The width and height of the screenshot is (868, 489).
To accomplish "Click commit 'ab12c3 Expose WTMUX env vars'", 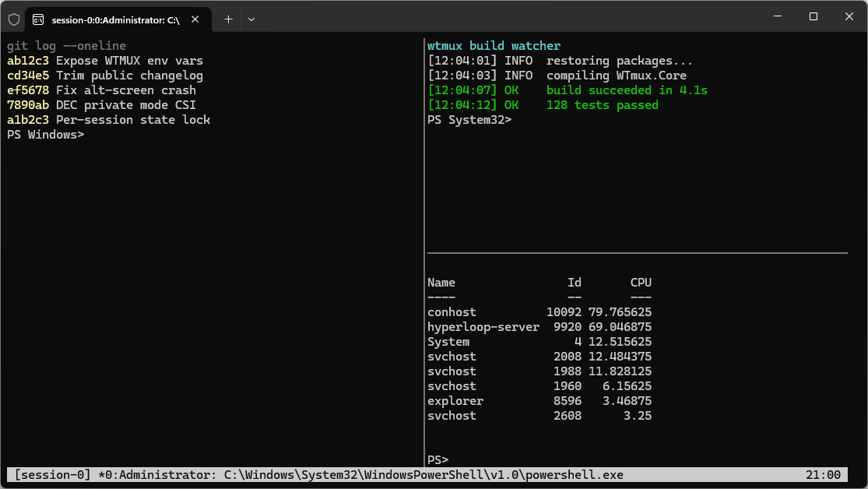I will [105, 61].
